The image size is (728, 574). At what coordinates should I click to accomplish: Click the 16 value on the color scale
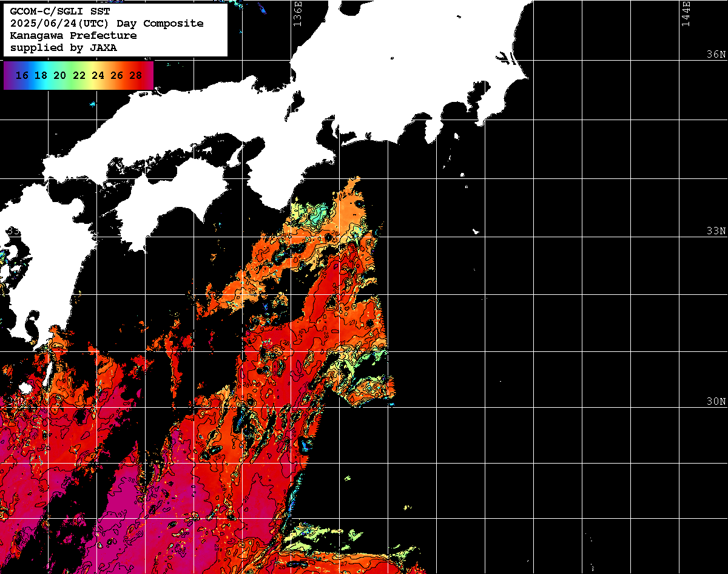click(22, 76)
